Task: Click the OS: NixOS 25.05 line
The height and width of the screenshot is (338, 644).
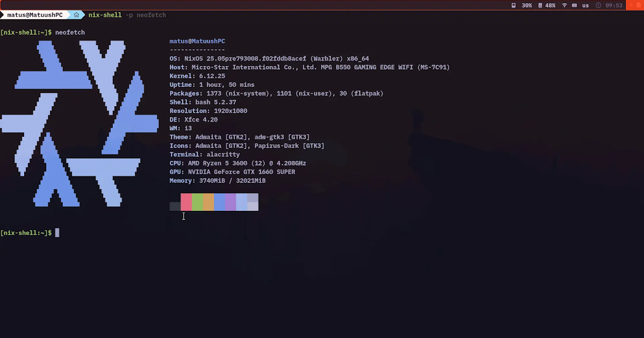Action: 269,59
